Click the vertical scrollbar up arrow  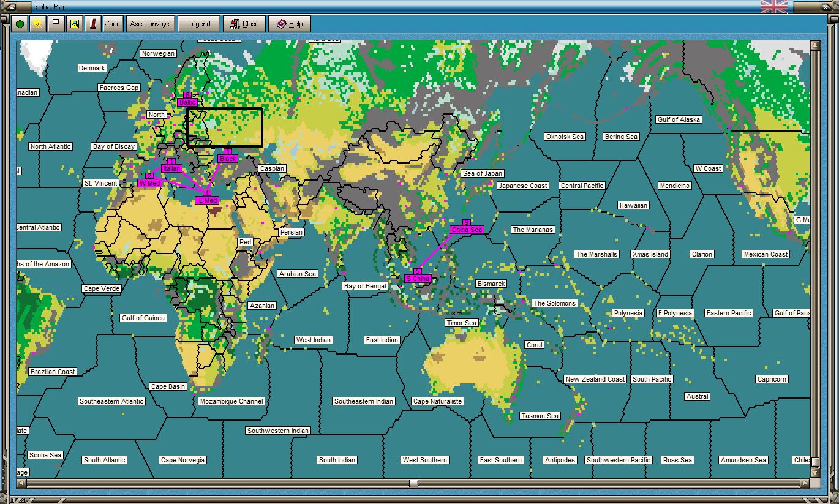point(815,45)
